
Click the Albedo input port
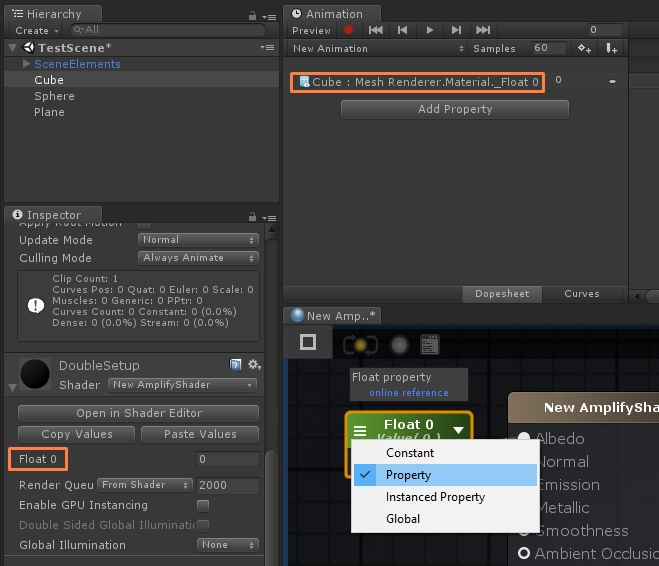[524, 436]
